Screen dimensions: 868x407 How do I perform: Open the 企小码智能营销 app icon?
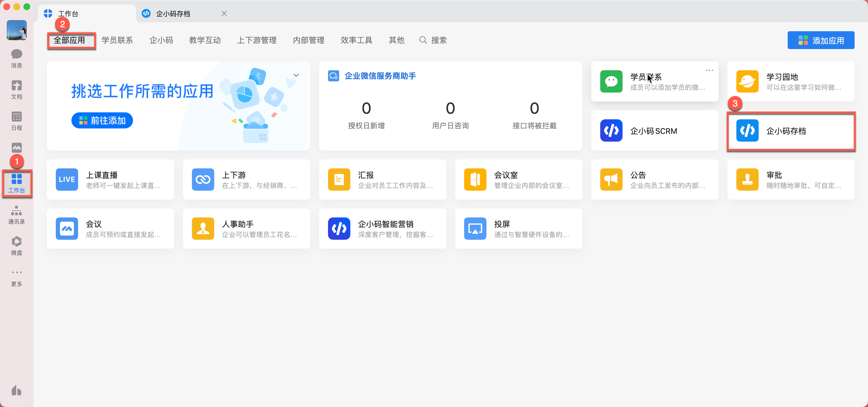(x=339, y=229)
